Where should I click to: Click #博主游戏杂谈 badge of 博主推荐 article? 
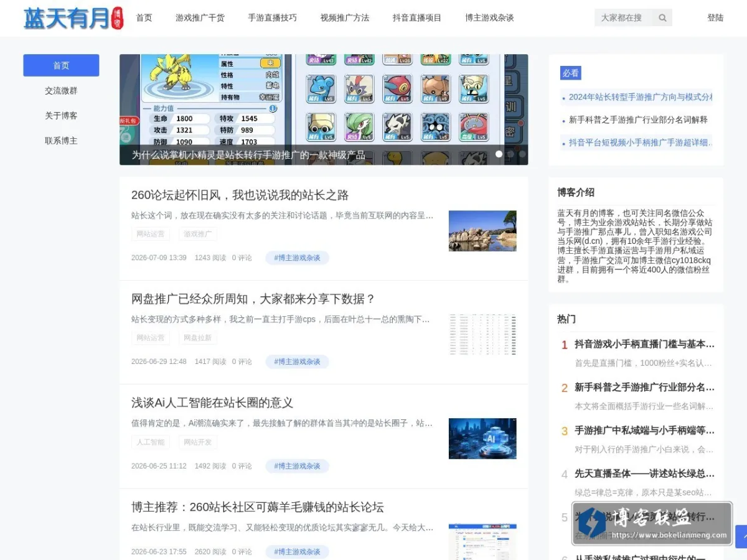[x=297, y=552]
